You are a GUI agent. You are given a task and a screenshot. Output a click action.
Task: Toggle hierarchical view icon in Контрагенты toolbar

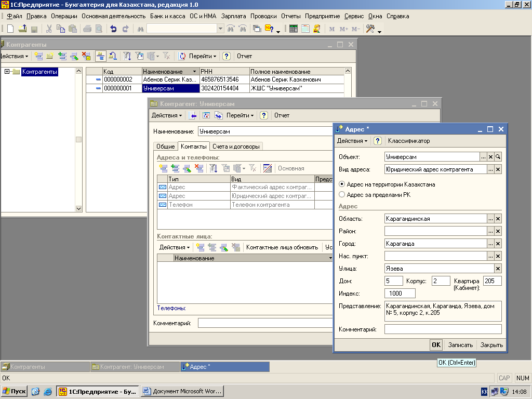(x=100, y=56)
